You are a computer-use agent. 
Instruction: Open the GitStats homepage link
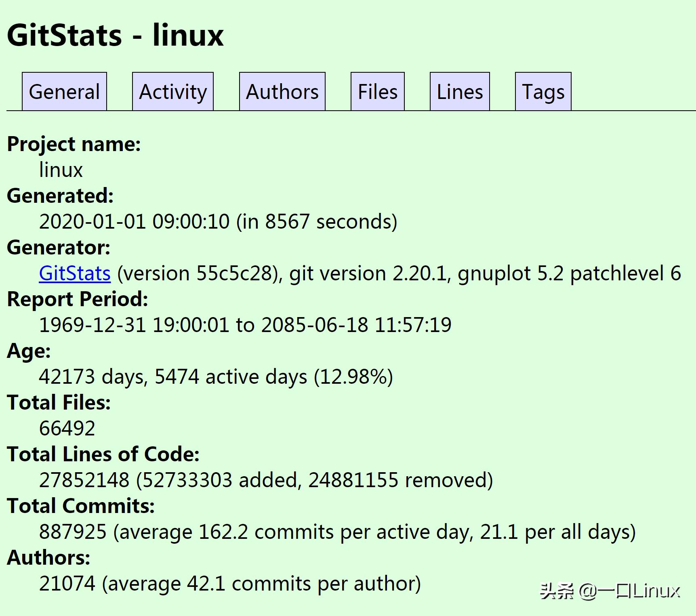[74, 273]
